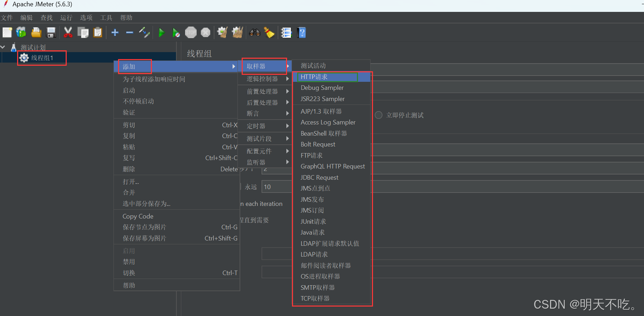The width and height of the screenshot is (644, 316).
Task: Click the Cut scissors icon
Action: (68, 33)
